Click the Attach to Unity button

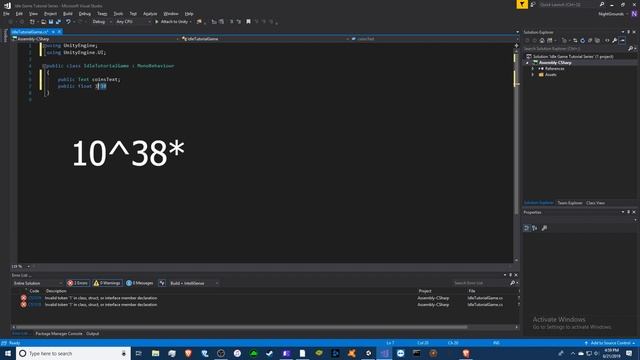[173, 22]
